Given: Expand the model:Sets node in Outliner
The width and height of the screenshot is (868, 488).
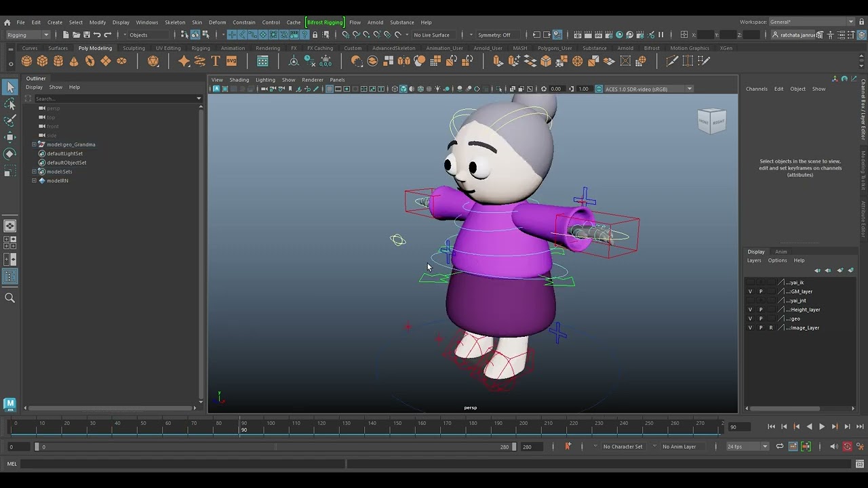Looking at the screenshot, I should 34,171.
